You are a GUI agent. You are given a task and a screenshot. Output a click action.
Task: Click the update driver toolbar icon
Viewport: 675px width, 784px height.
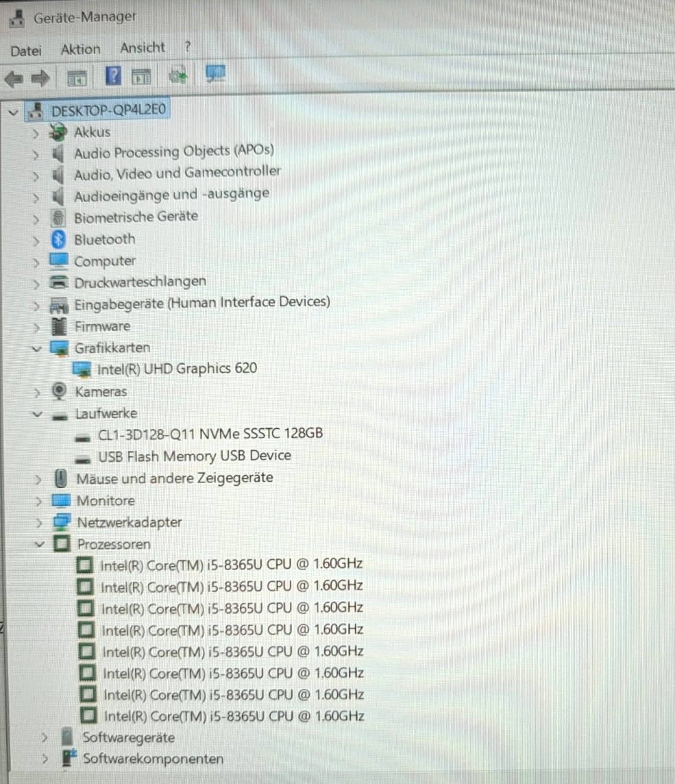coord(177,75)
